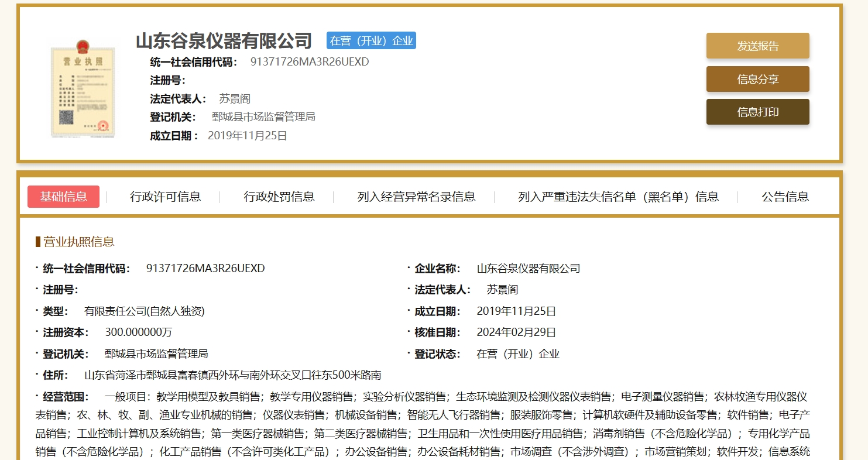
Task: Click the 住所 address starting 山东省菏泽市
Action: tap(233, 375)
